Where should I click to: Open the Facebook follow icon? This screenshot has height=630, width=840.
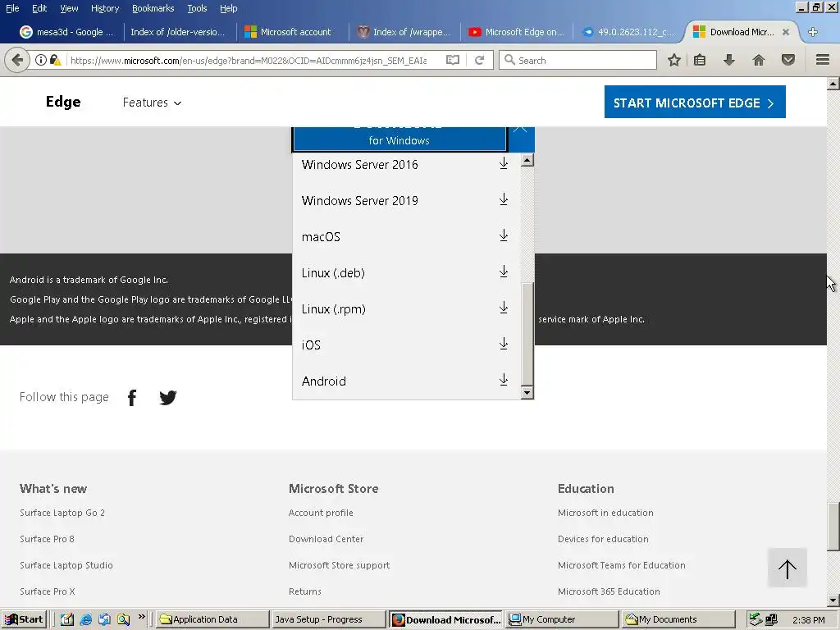click(x=132, y=398)
